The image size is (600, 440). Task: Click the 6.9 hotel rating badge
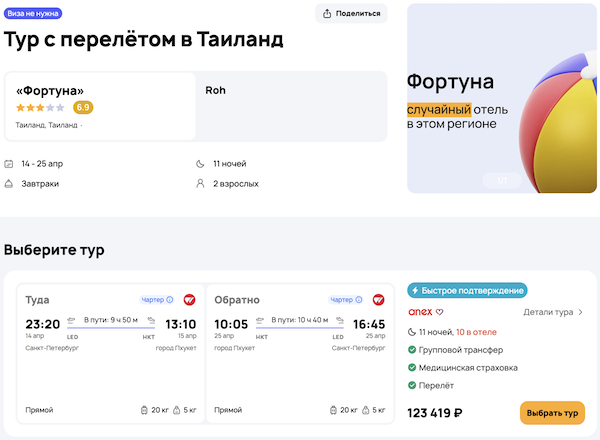pos(83,107)
